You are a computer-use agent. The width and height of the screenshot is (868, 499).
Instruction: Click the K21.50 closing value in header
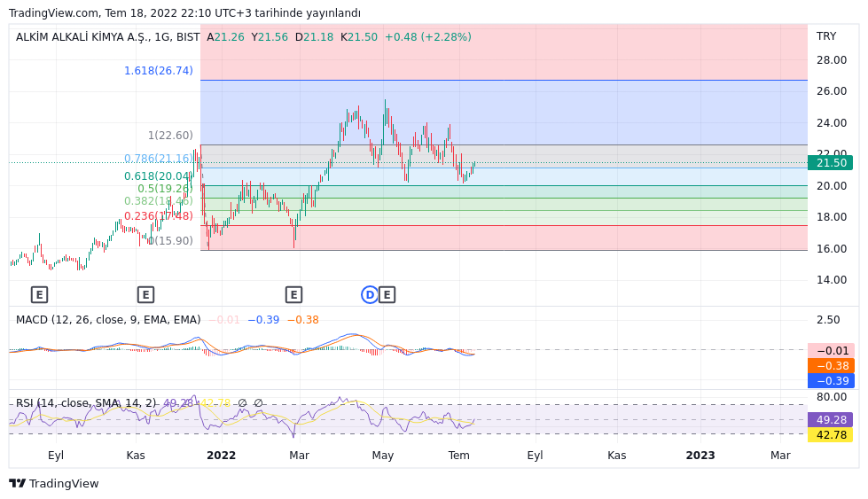click(x=359, y=37)
